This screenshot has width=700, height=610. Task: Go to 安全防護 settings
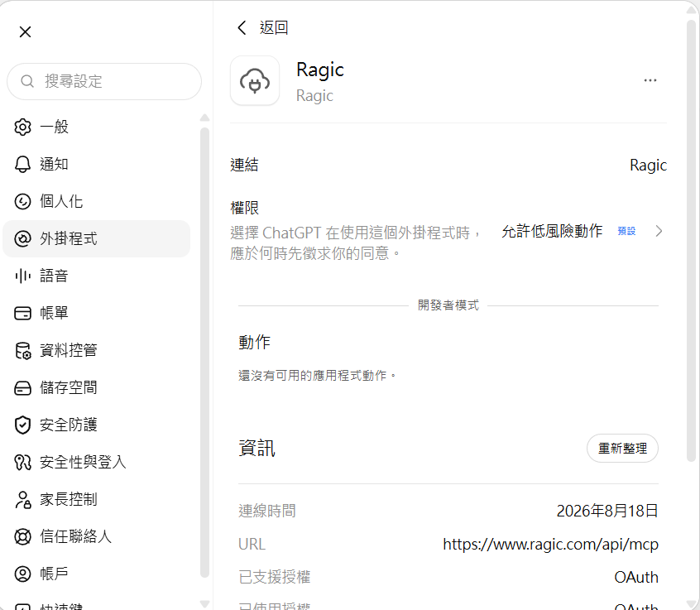tap(97, 425)
